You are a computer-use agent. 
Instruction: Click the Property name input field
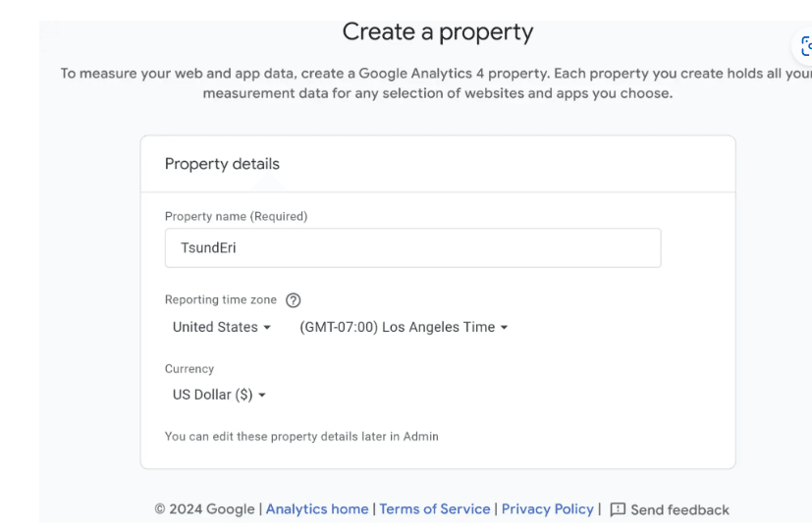coord(412,248)
